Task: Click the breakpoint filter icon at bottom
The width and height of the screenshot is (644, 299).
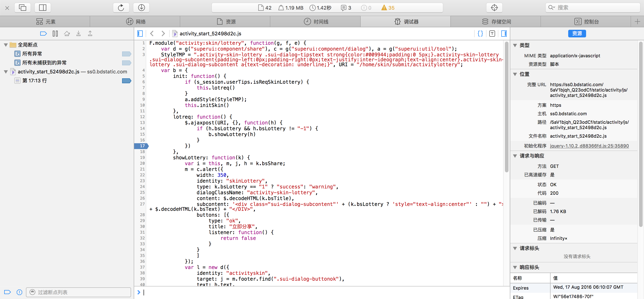Action: click(x=8, y=292)
